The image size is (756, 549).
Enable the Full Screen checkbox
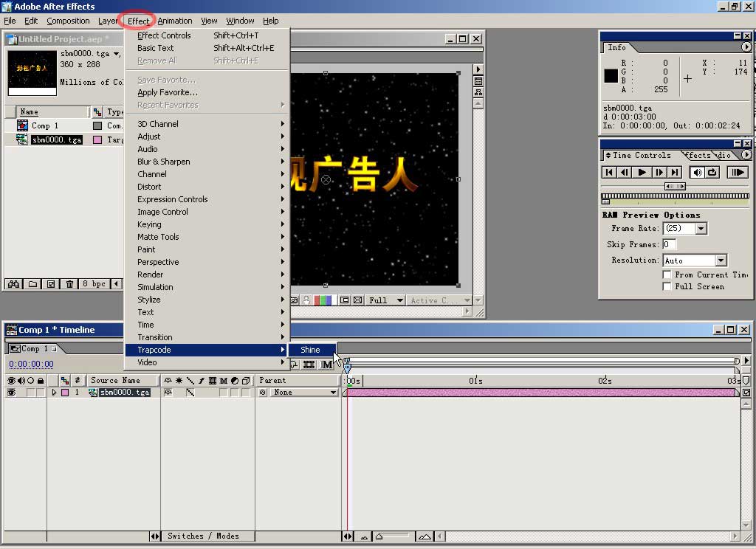[667, 286]
